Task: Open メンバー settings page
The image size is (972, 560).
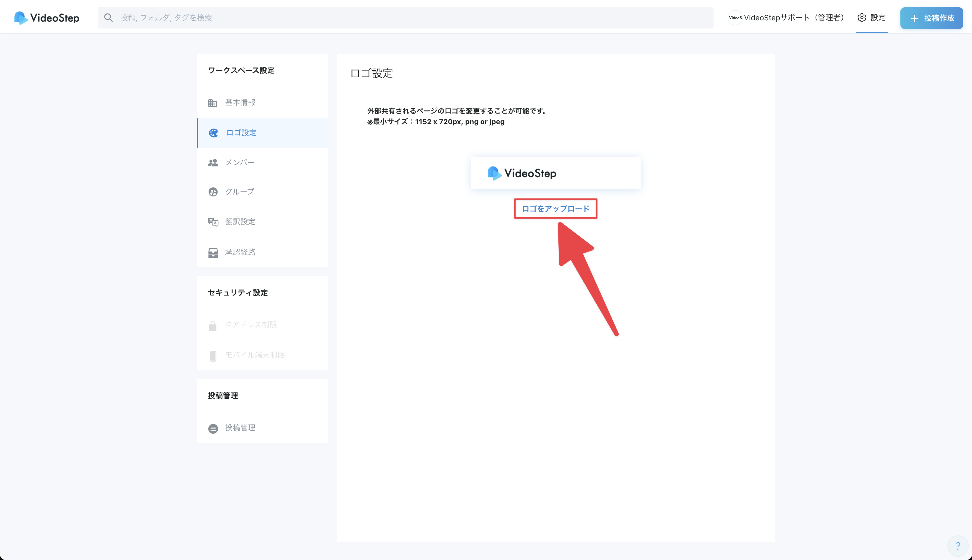Action: point(239,163)
